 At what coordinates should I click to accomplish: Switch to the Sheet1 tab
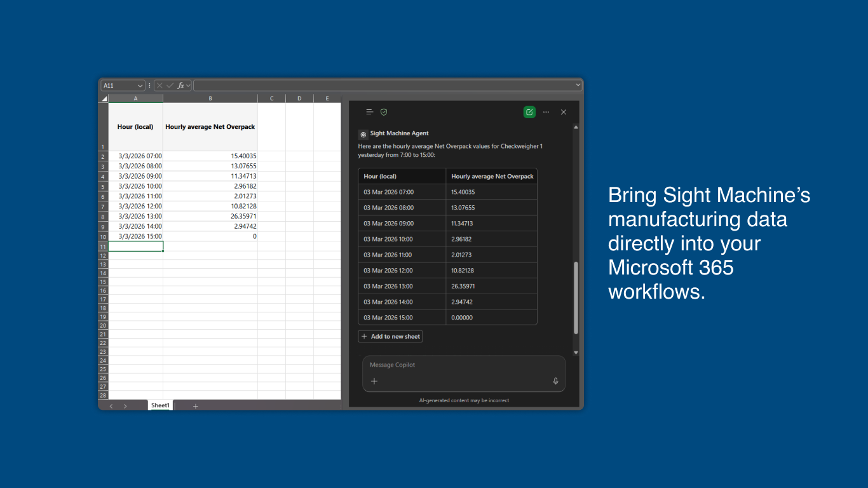[160, 405]
